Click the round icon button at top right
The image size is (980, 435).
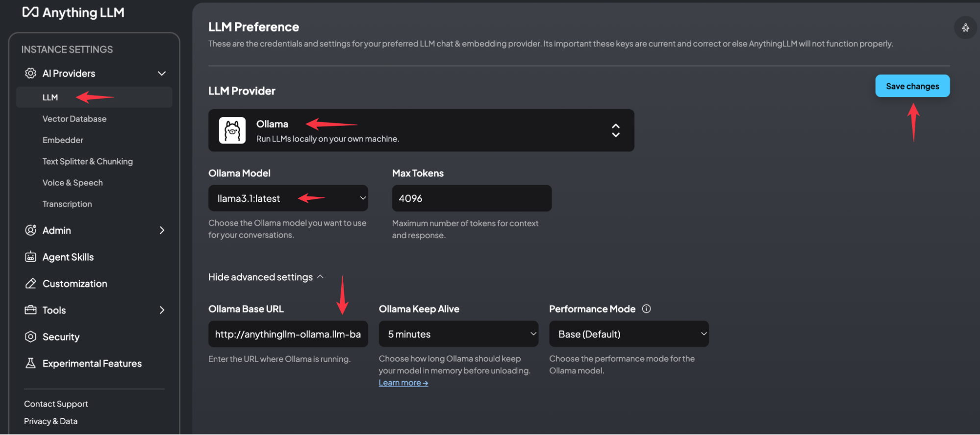point(965,27)
